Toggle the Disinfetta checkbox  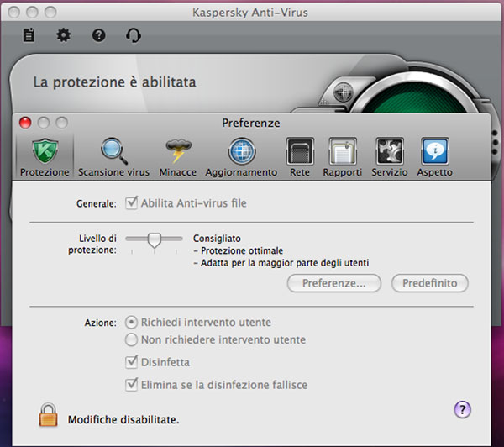(x=131, y=362)
